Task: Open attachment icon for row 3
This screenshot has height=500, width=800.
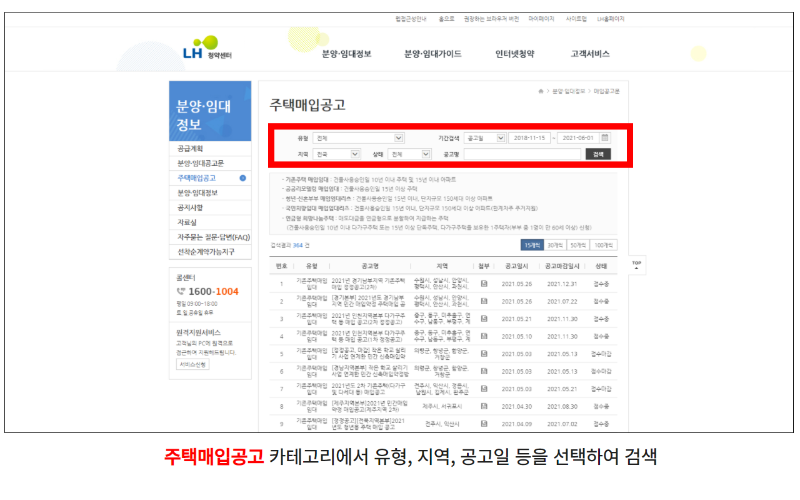Action: pos(484,318)
